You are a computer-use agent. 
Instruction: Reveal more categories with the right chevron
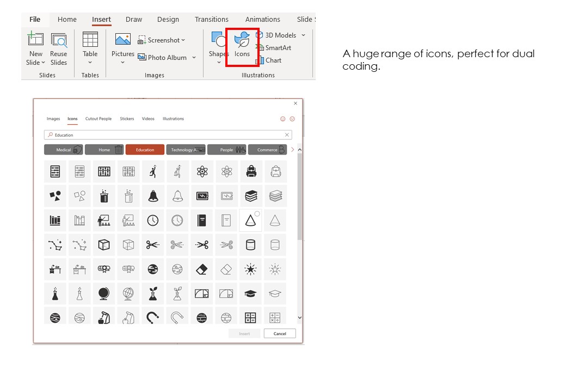coord(293,149)
